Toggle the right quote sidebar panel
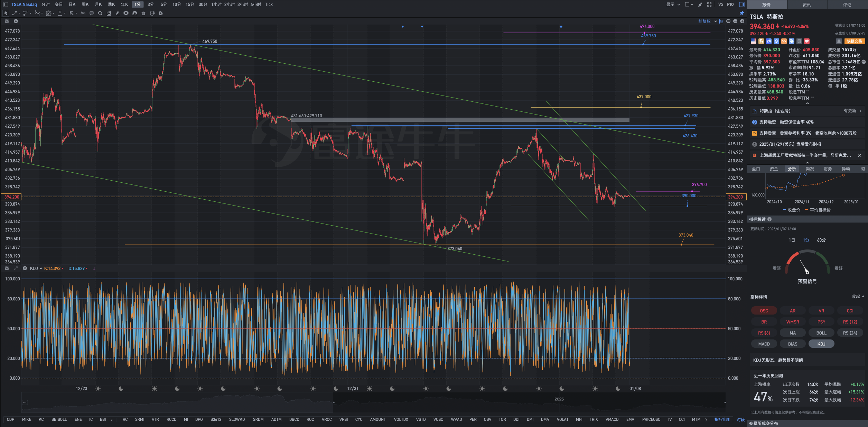Viewport: 868px width, 427px height. point(741,4)
